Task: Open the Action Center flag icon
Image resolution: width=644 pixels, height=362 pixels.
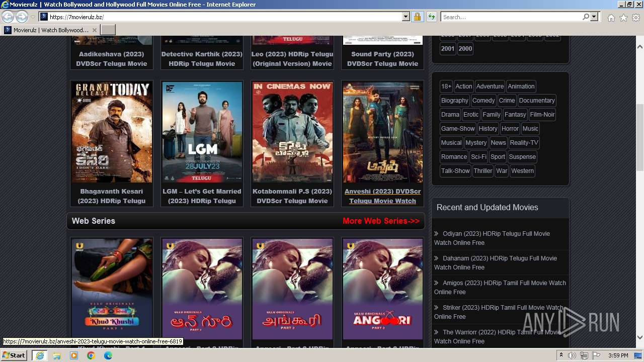Action: [595, 355]
